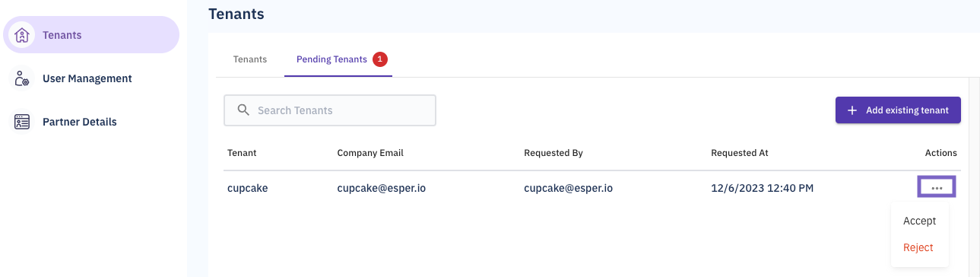980x277 pixels.
Task: Click the red pending count badge
Action: pos(380,59)
